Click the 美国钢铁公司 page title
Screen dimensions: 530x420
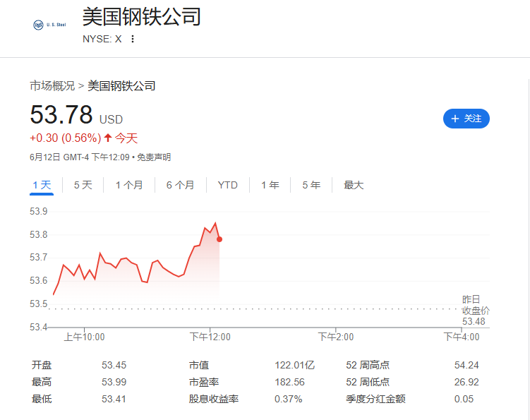click(x=142, y=16)
